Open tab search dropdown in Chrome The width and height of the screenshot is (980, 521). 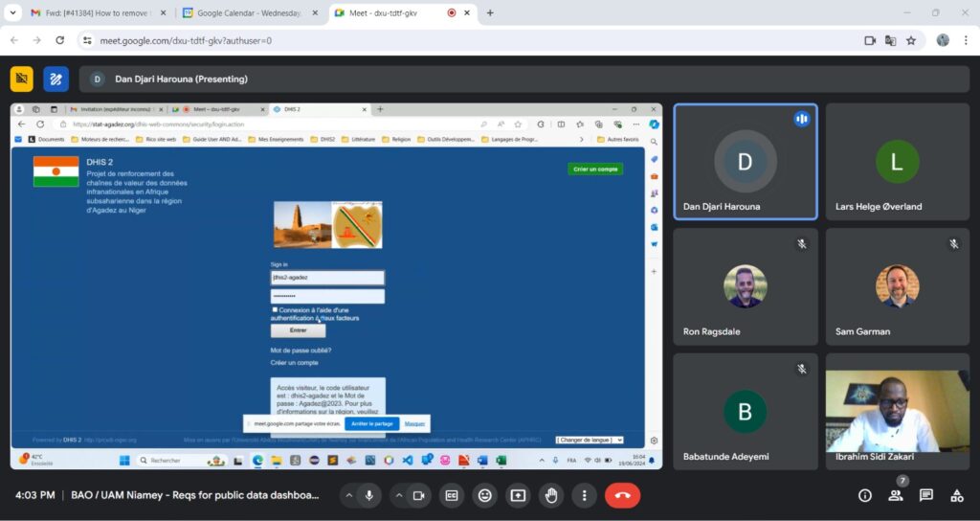12,12
